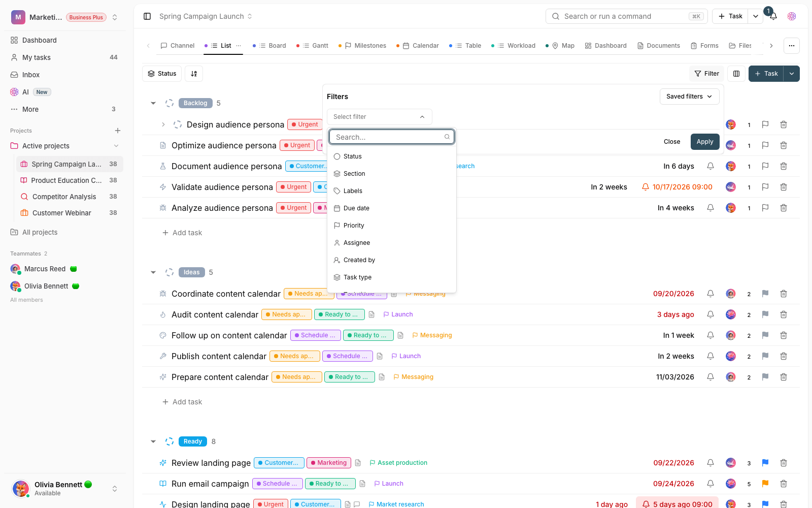The image size is (812, 508).
Task: Open the column layout icon button
Action: [736, 74]
